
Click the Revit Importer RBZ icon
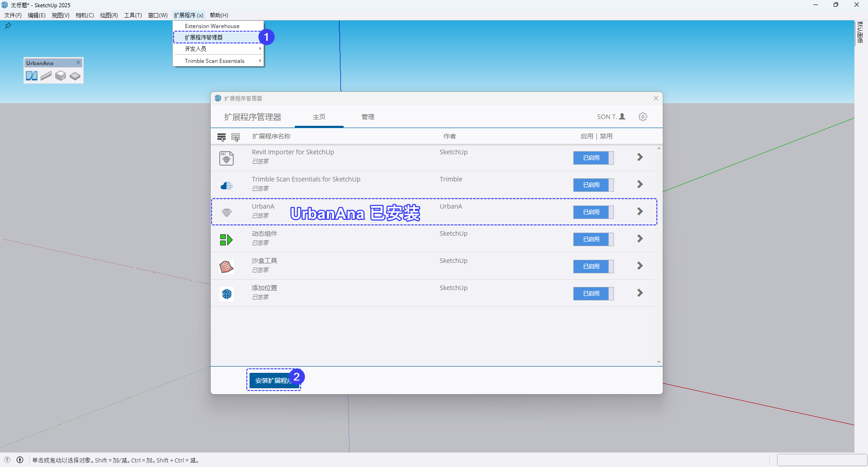point(226,158)
